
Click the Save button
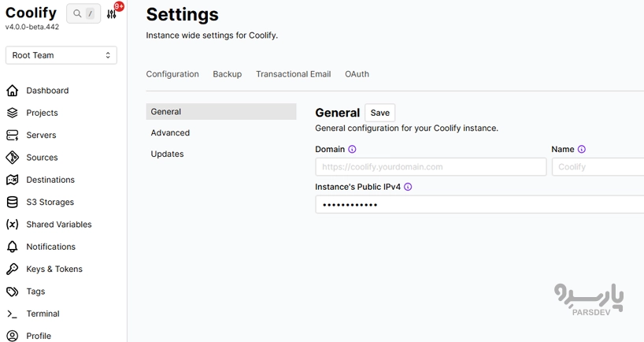[x=379, y=113]
